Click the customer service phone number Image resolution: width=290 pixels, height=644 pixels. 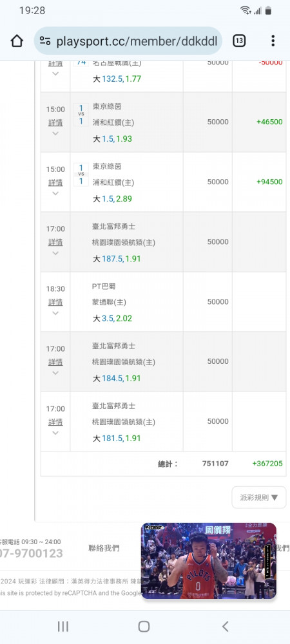click(x=31, y=553)
